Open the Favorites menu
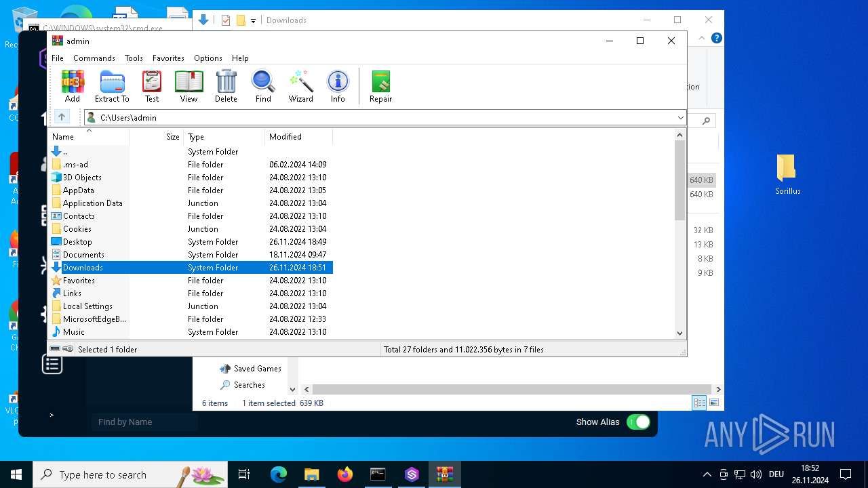 click(x=168, y=58)
